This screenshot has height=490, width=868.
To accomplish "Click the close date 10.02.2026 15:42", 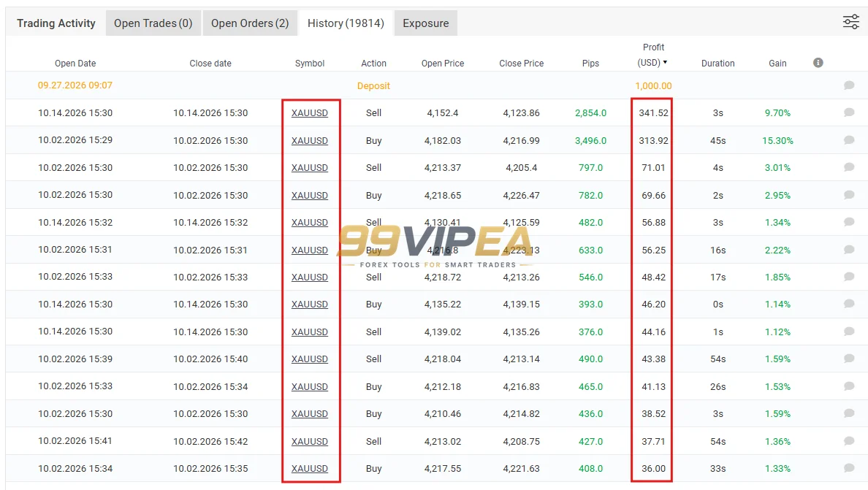I will point(210,441).
